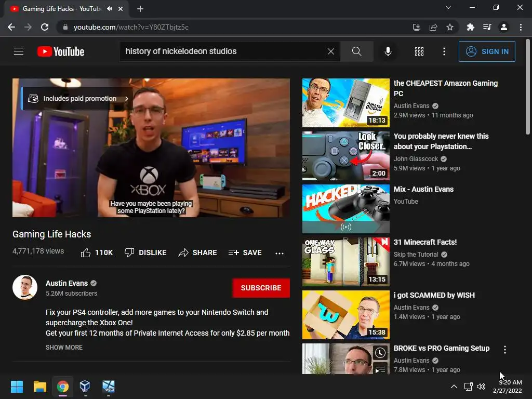Open 'the CHEAPEST Amazon Gaming PC' title

tap(445, 88)
